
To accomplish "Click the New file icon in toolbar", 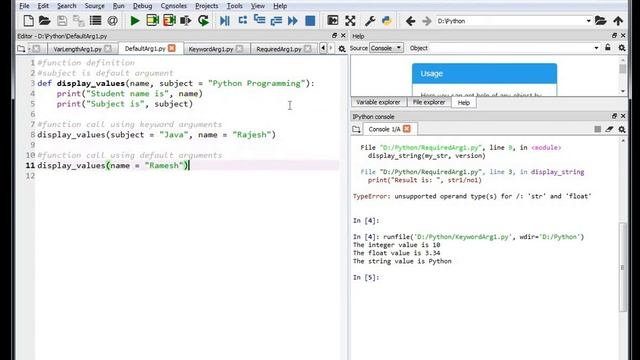I will tap(28, 21).
